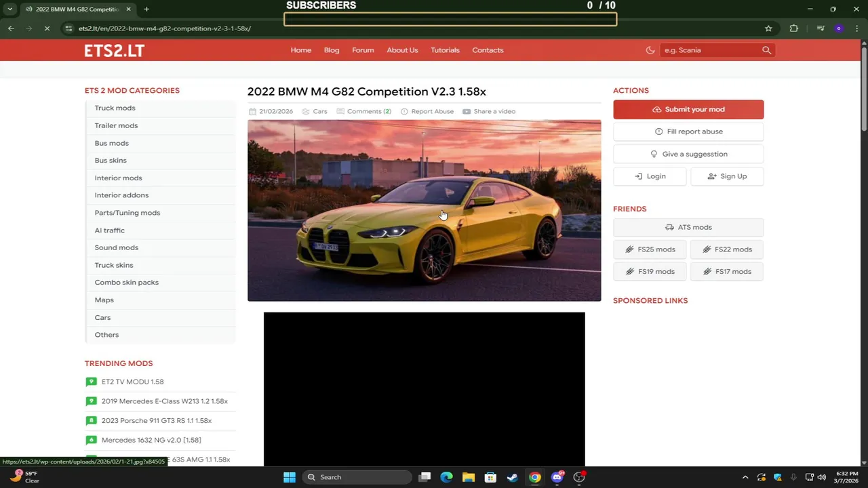
Task: Click the Submit your mod button
Action: 688,109
